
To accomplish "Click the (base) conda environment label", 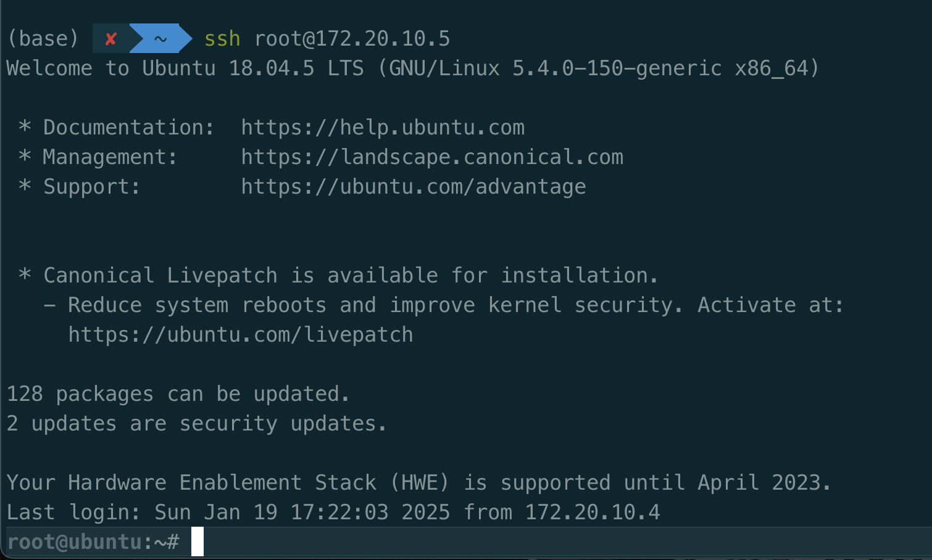I will point(43,39).
